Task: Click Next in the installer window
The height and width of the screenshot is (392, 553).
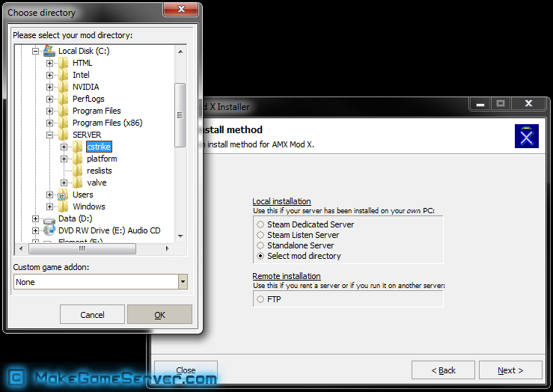Action: (510, 370)
